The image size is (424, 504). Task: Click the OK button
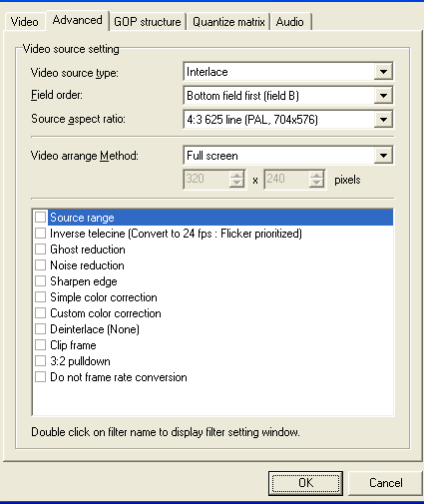click(x=305, y=483)
